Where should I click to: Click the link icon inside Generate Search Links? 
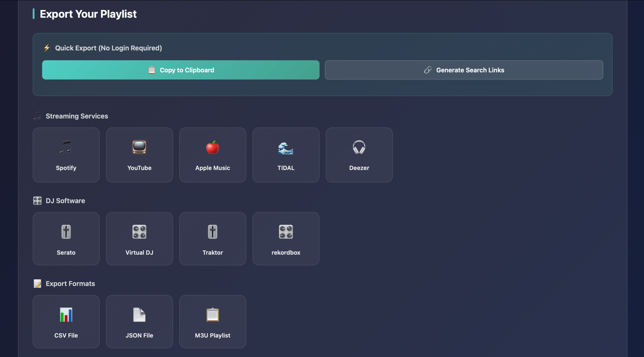[x=428, y=70]
